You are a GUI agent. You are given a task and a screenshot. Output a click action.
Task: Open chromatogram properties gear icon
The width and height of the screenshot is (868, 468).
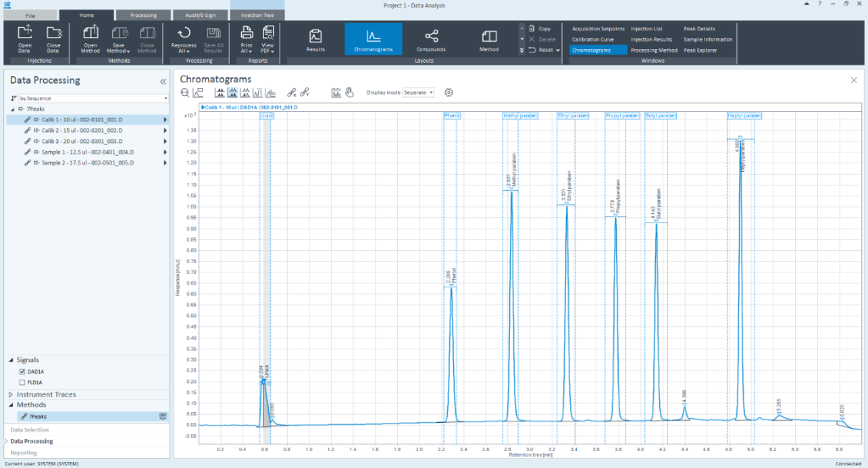(449, 92)
